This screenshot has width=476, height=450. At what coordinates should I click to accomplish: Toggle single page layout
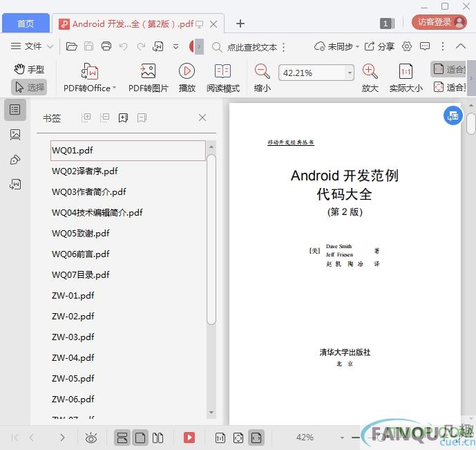click(140, 438)
